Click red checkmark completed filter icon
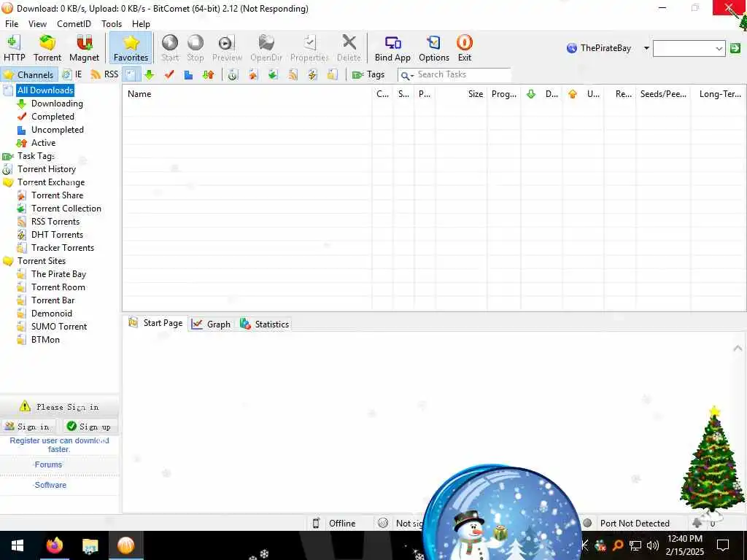747x560 pixels. [x=169, y=75]
